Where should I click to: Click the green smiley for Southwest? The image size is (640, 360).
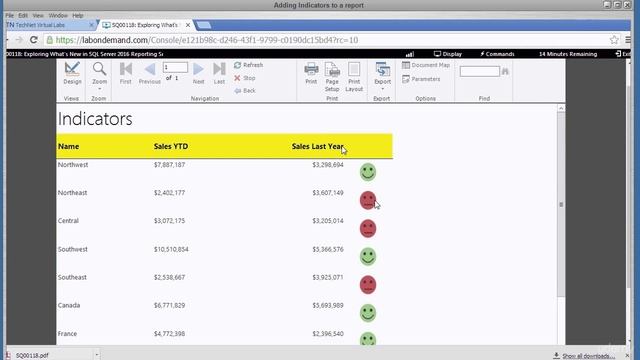point(368,256)
